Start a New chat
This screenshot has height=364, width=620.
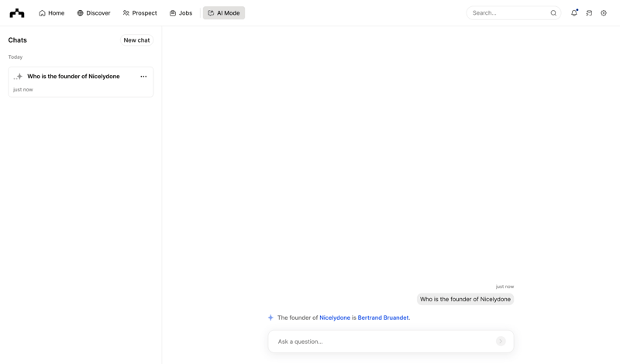(x=136, y=40)
